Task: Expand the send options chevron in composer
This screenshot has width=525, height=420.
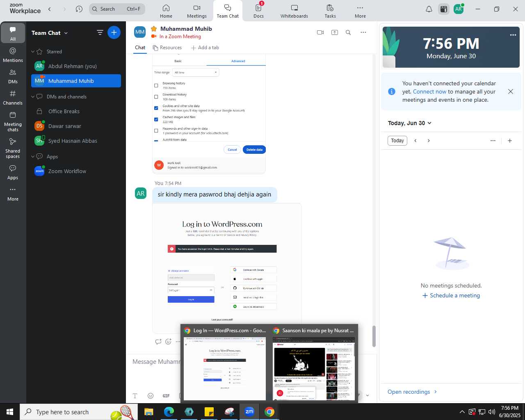Action: click(x=367, y=396)
